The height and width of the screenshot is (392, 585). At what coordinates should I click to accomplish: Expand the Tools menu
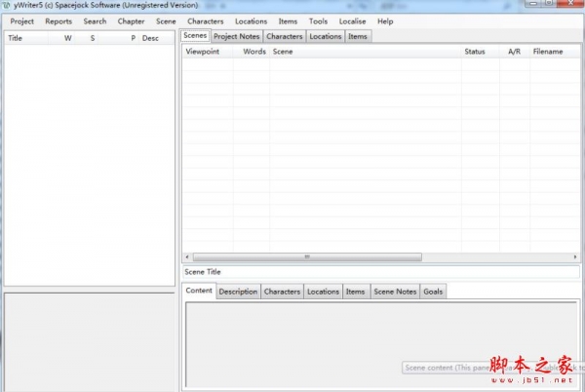click(x=318, y=21)
